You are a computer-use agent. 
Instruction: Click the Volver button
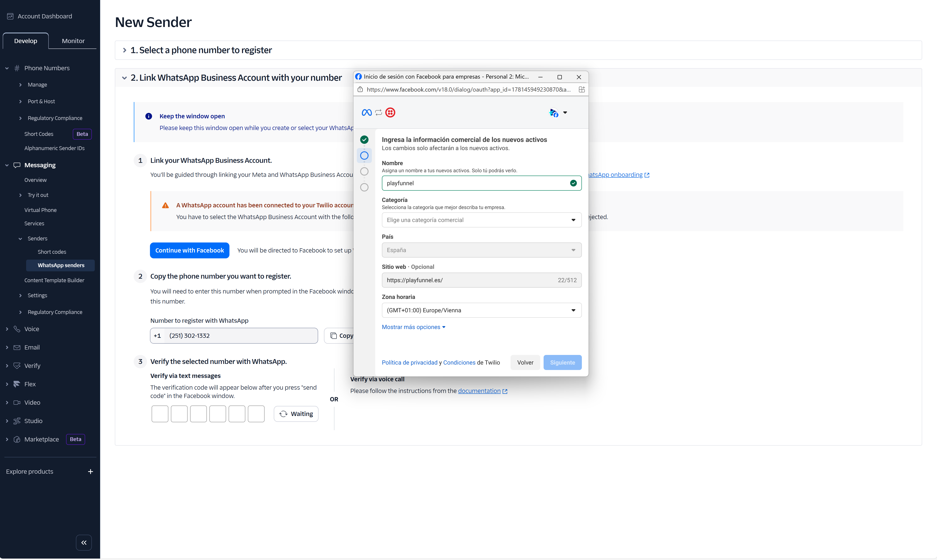tap(525, 362)
